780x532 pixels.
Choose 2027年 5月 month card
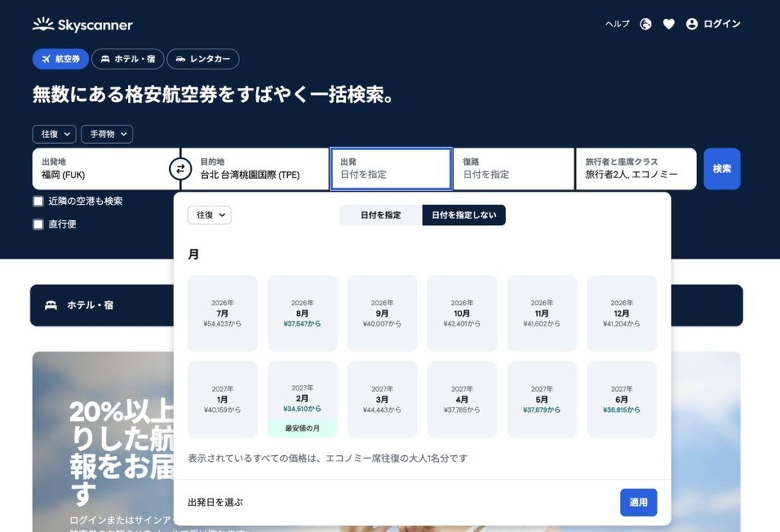pos(542,400)
